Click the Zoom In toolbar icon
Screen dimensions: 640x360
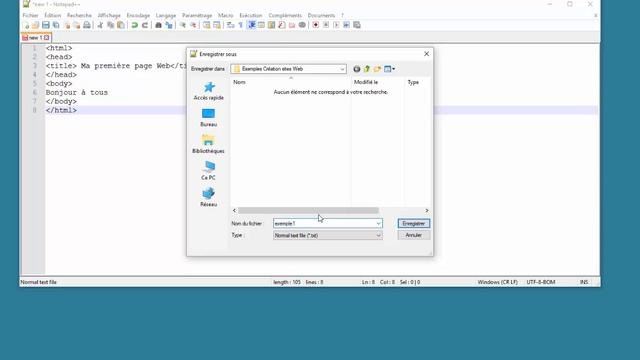coord(182,25)
